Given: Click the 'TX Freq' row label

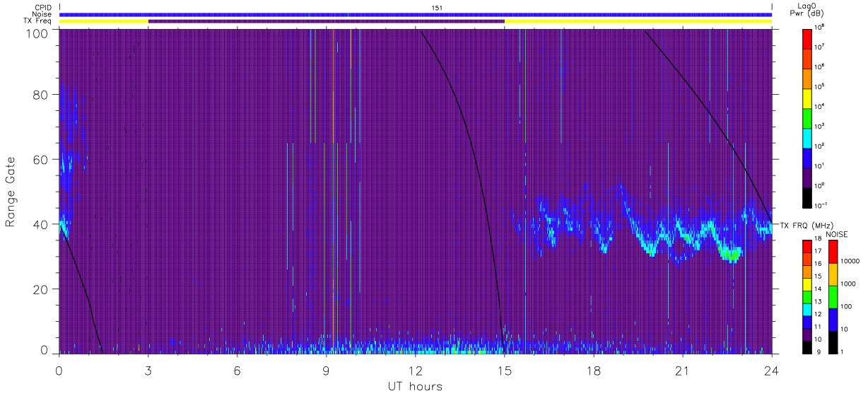Looking at the screenshot, I should (x=37, y=21).
